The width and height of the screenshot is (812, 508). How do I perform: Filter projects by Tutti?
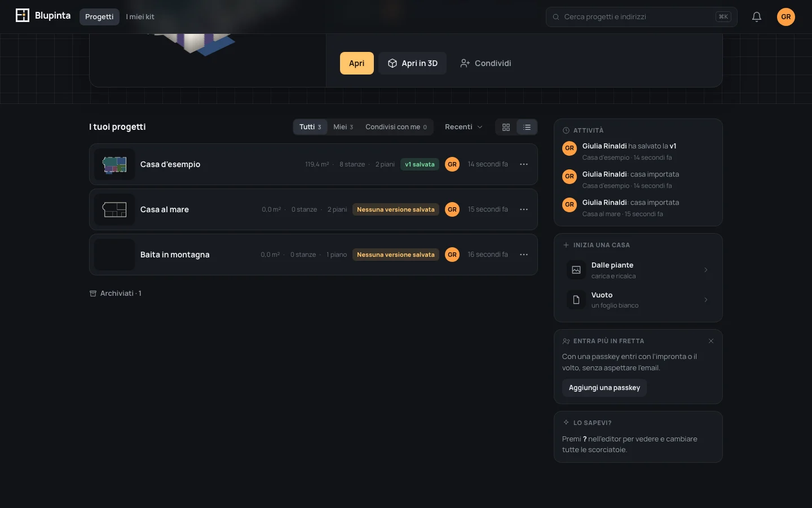(310, 127)
